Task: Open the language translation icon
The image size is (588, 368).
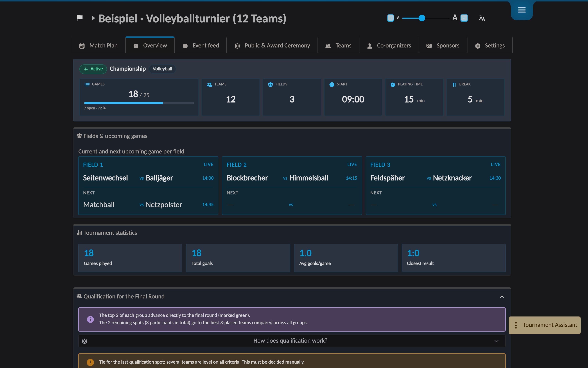Action: (x=482, y=18)
